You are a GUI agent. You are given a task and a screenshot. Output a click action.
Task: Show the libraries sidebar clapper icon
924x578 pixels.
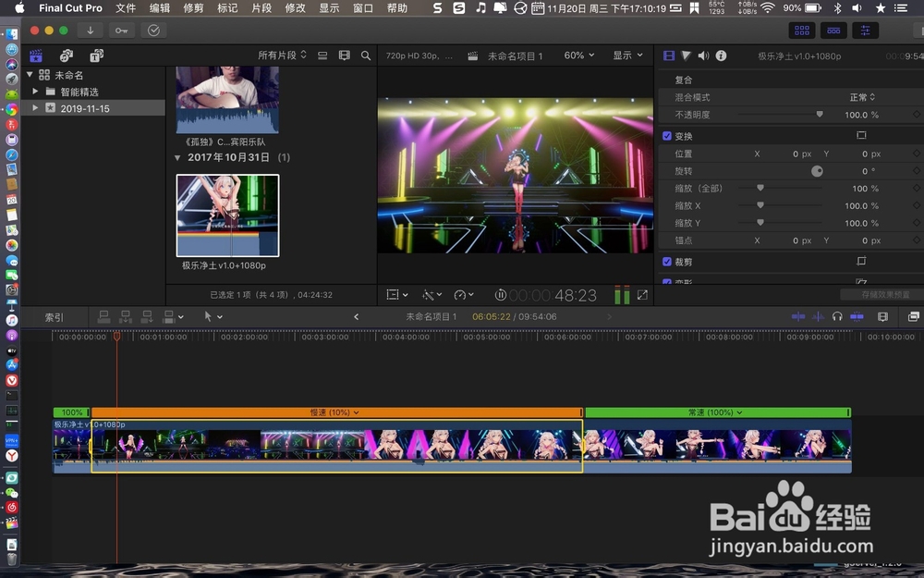[36, 55]
